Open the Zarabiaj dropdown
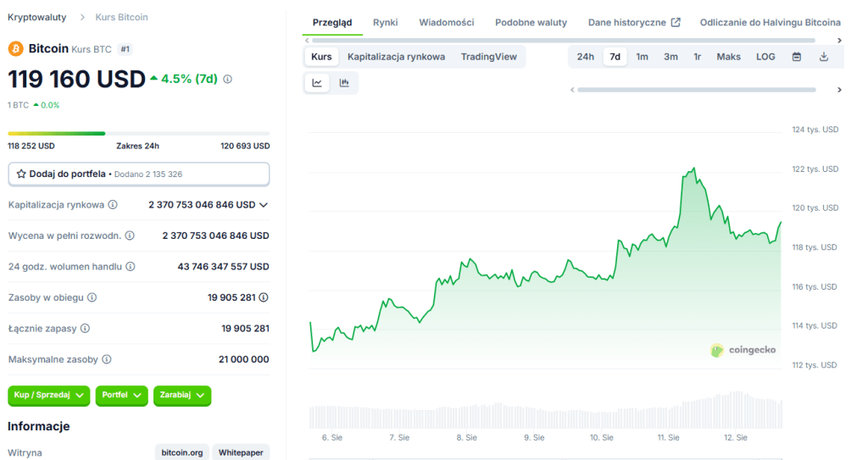 tap(182, 396)
